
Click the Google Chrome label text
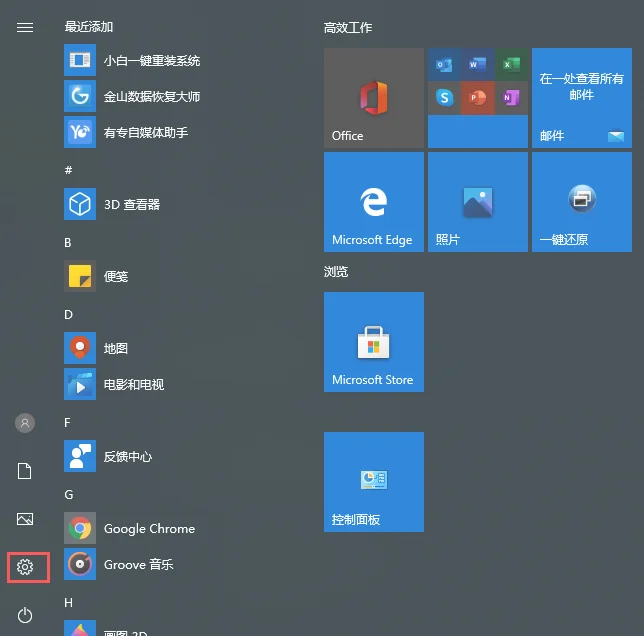pyautogui.click(x=150, y=529)
